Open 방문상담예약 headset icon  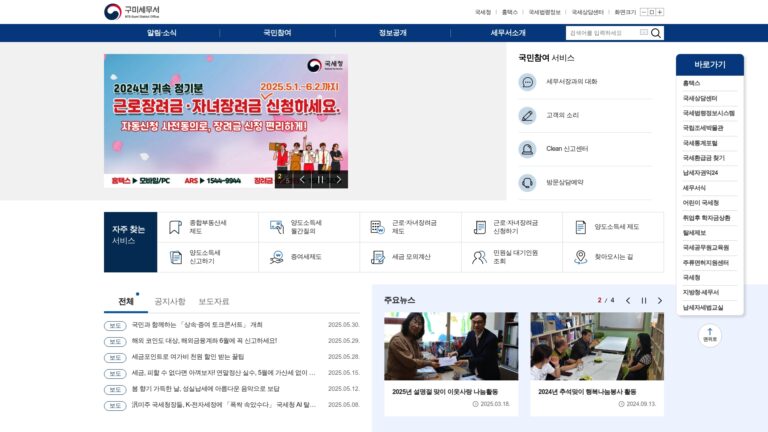pos(528,183)
